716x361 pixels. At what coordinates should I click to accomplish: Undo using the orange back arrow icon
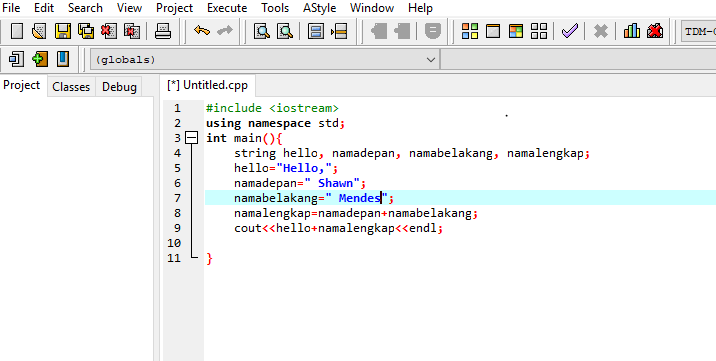tap(201, 31)
